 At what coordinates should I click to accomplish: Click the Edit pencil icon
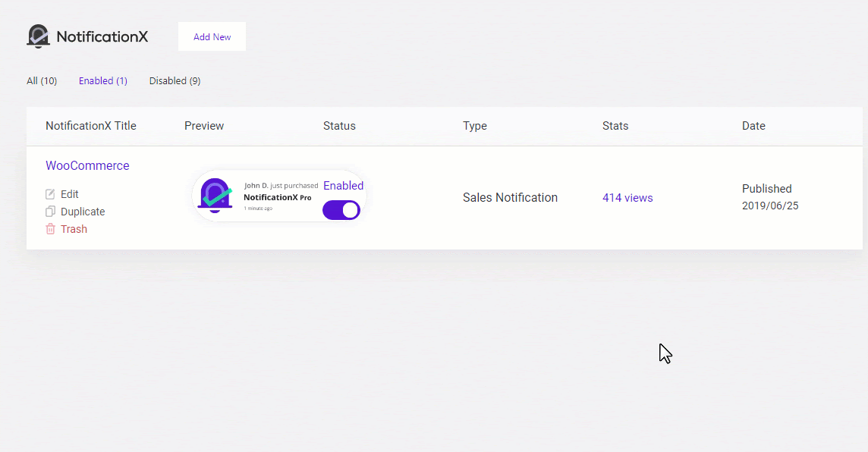[x=50, y=194]
